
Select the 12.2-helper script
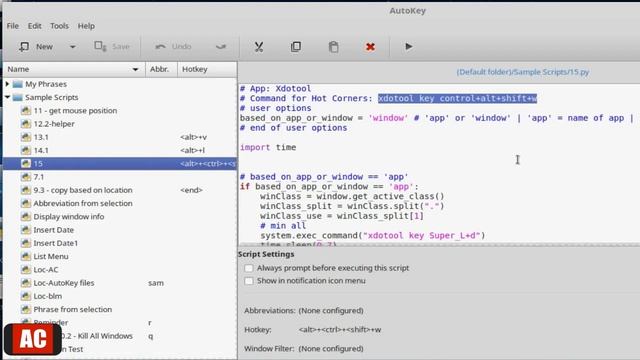click(x=54, y=124)
